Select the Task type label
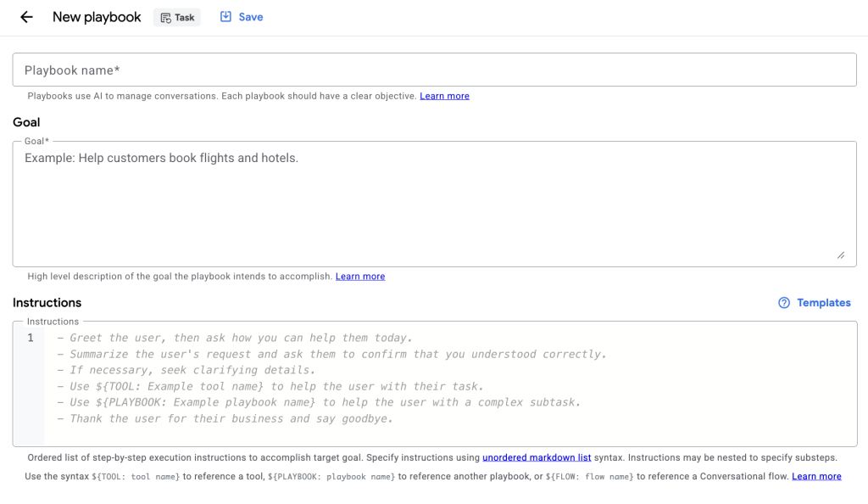868x504 pixels. [x=185, y=18]
